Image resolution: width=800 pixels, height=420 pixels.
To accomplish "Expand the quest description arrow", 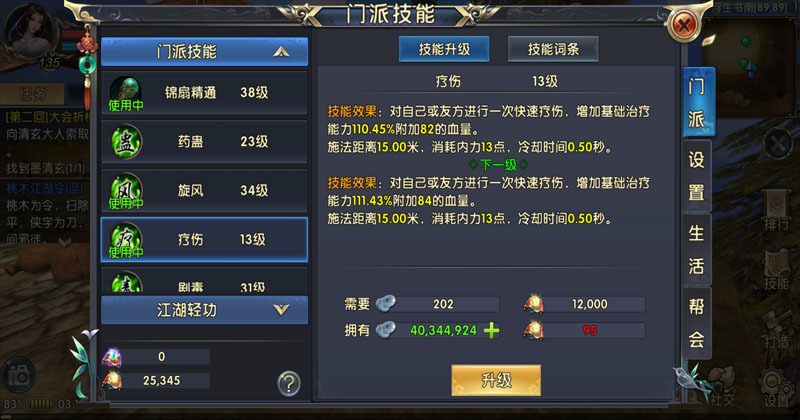I will (x=65, y=242).
